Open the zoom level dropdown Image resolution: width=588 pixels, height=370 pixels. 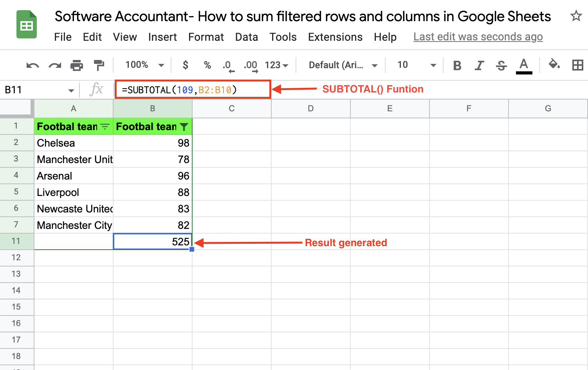[x=144, y=65]
